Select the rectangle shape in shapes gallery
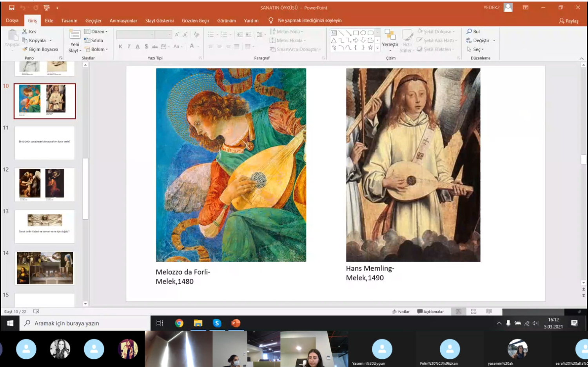 pos(356,33)
